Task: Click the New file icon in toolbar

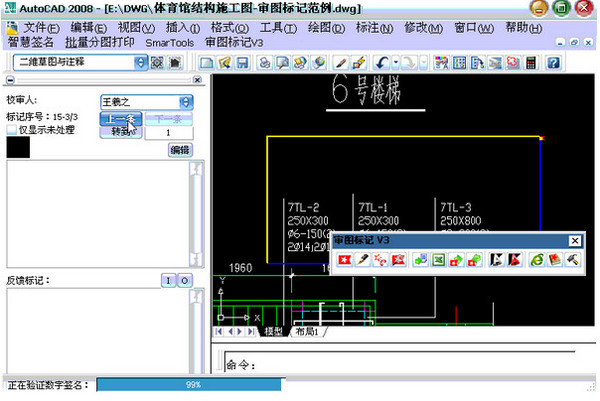Action: 207,63
